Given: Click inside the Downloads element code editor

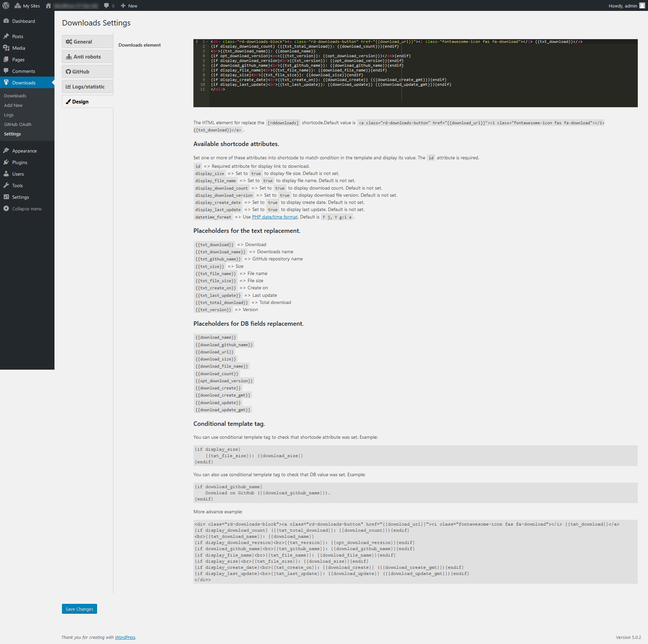Looking at the screenshot, I should click(415, 73).
